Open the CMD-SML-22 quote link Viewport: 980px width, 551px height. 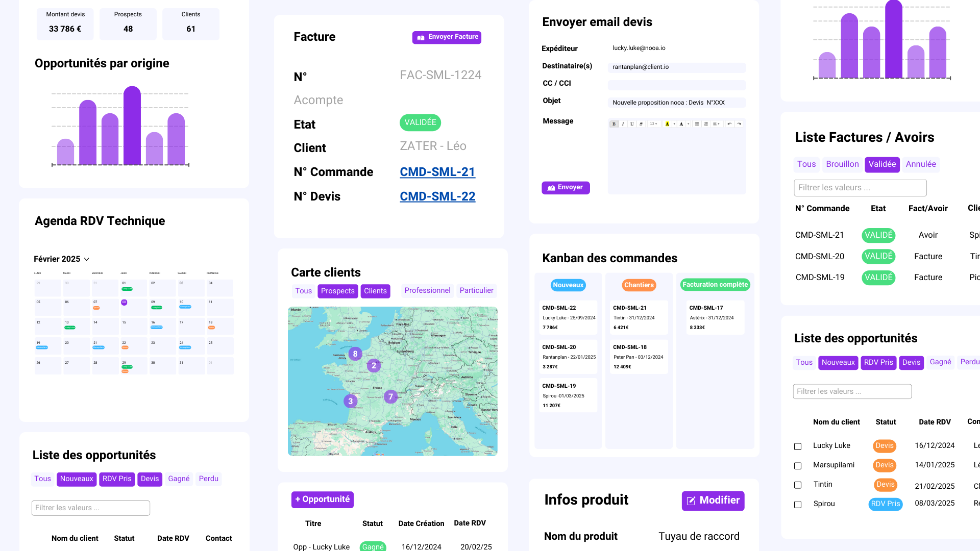(x=437, y=196)
